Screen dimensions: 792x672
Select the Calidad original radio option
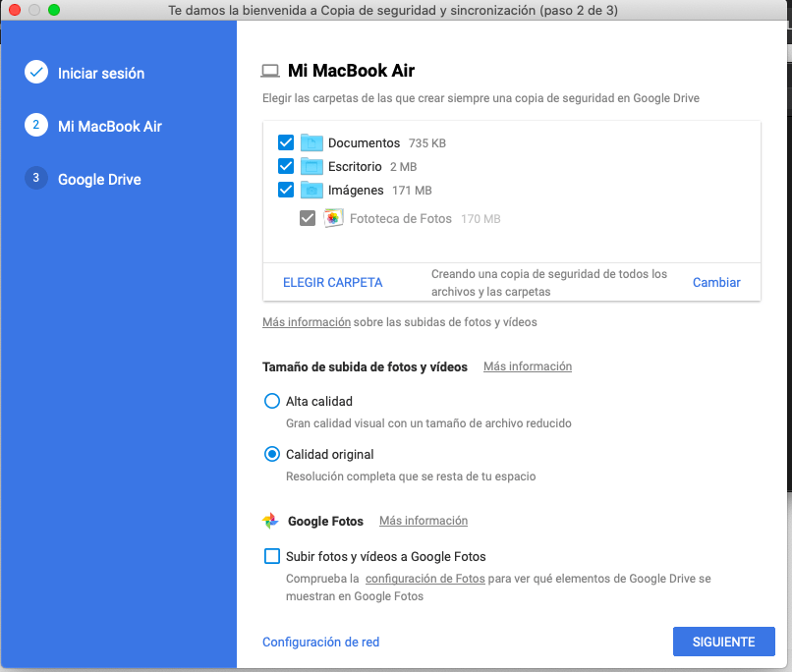coord(272,454)
